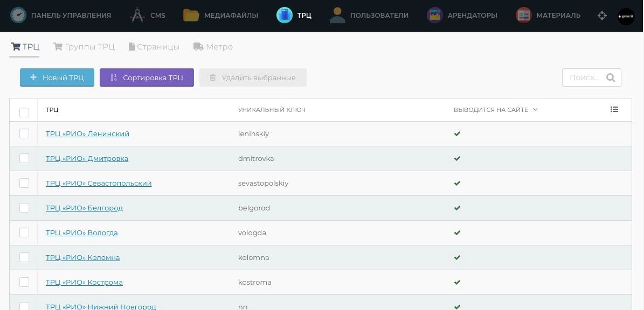Click the green check in vologda row
Image resolution: width=644 pixels, height=310 pixels.
point(457,232)
